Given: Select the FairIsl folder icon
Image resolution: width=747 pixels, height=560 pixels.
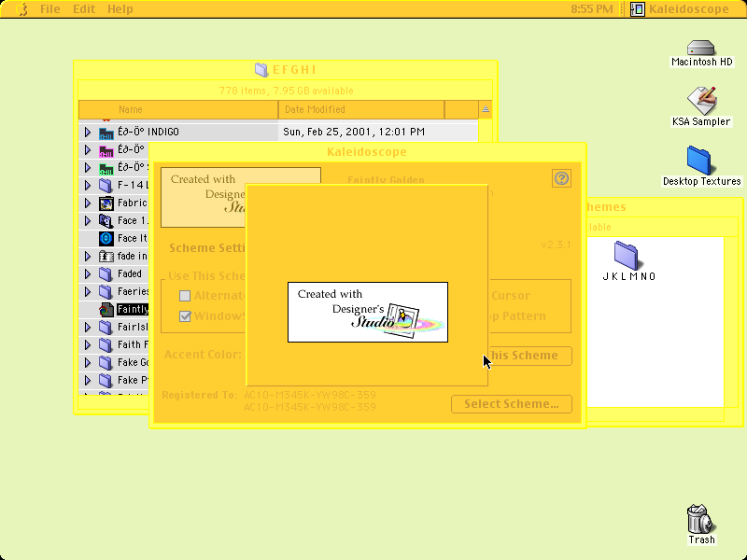Looking at the screenshot, I should click(x=106, y=328).
